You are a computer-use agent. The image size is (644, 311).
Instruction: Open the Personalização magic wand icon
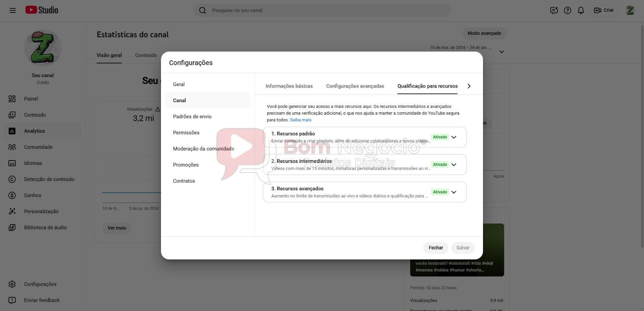tap(12, 212)
